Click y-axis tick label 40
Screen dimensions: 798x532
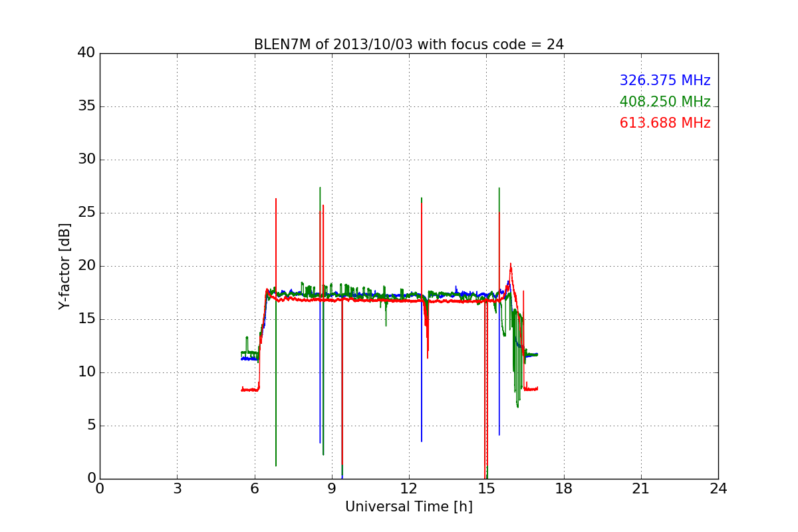(x=86, y=53)
